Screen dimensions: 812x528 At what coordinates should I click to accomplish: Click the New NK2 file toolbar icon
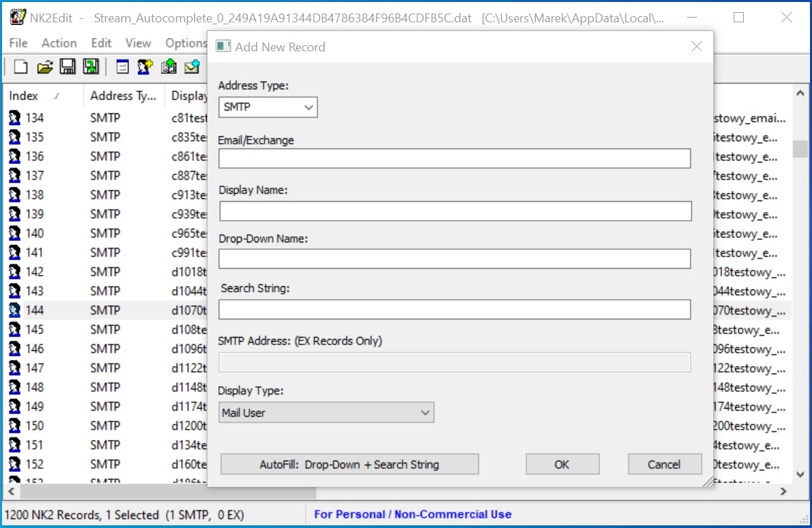(x=21, y=66)
